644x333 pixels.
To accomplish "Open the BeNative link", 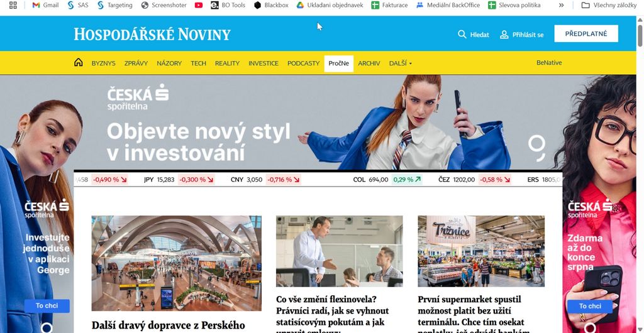I will (549, 63).
